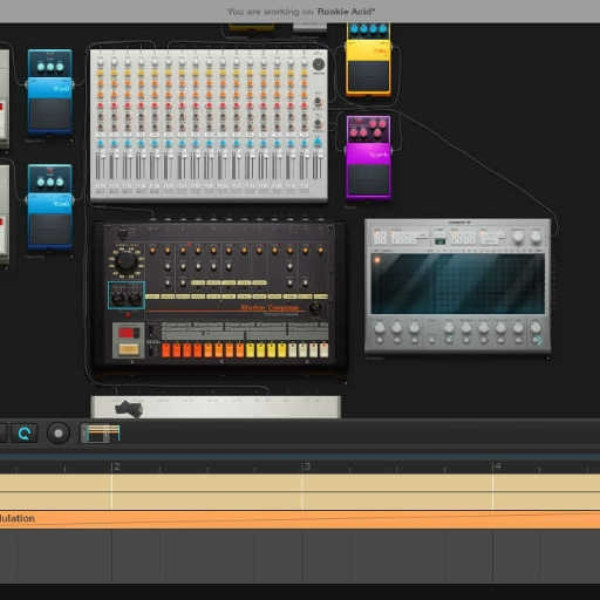Click the black volume knob beside Rhythm Composer label

click(x=315, y=307)
